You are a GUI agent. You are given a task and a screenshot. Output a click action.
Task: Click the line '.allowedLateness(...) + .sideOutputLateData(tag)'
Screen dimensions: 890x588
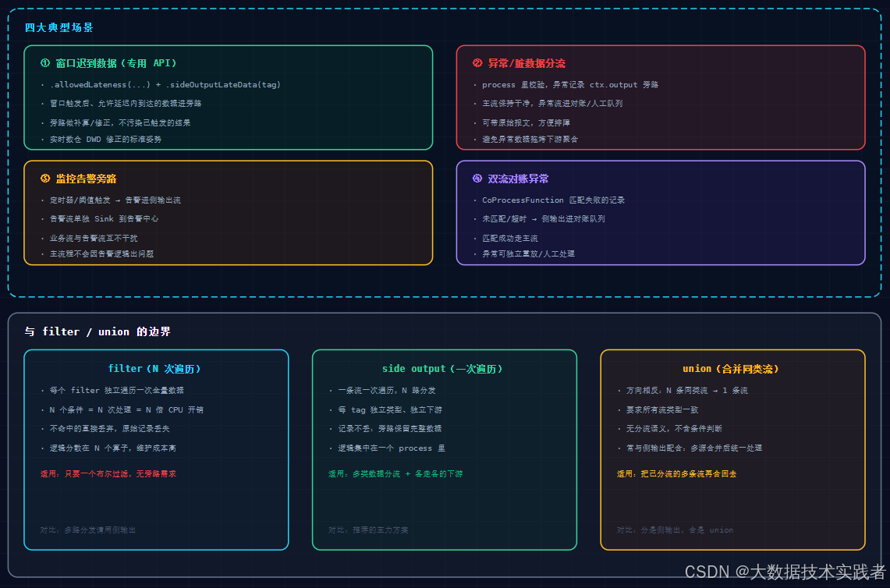(165, 84)
